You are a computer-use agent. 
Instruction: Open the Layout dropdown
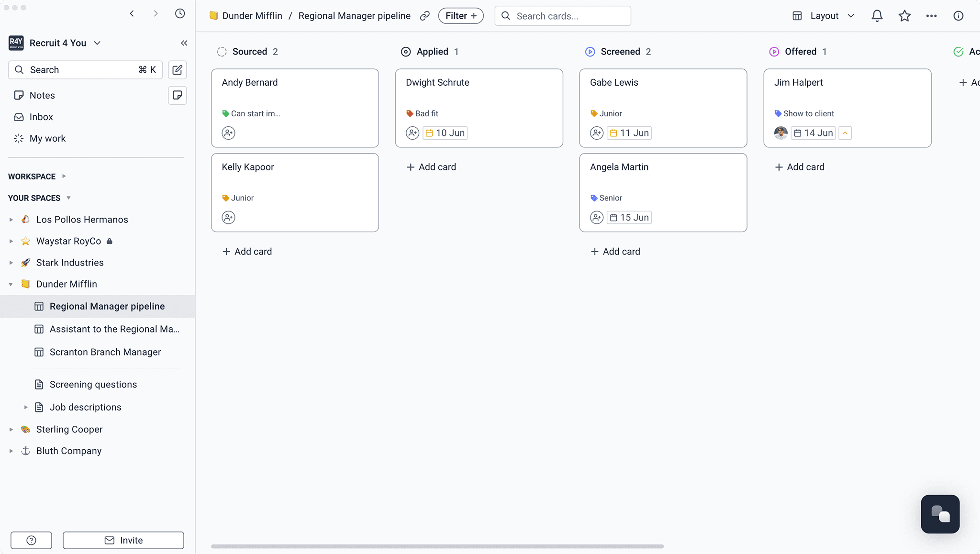point(824,16)
